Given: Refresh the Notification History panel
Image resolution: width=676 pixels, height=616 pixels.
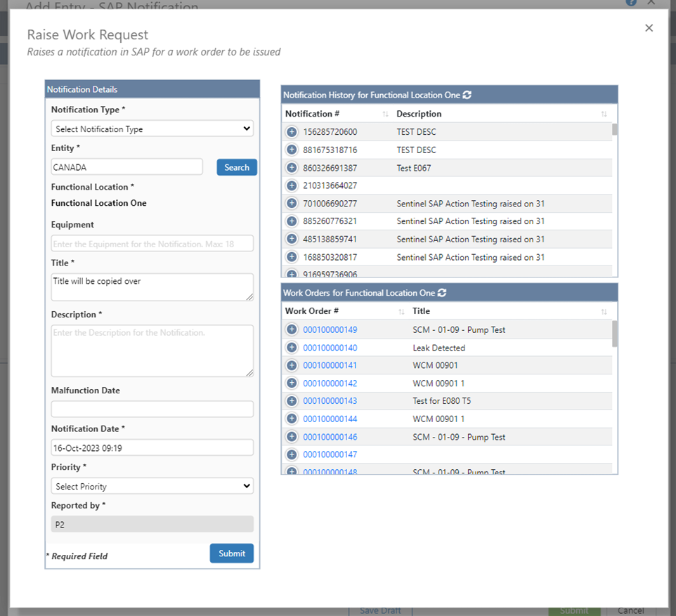Looking at the screenshot, I should 467,95.
